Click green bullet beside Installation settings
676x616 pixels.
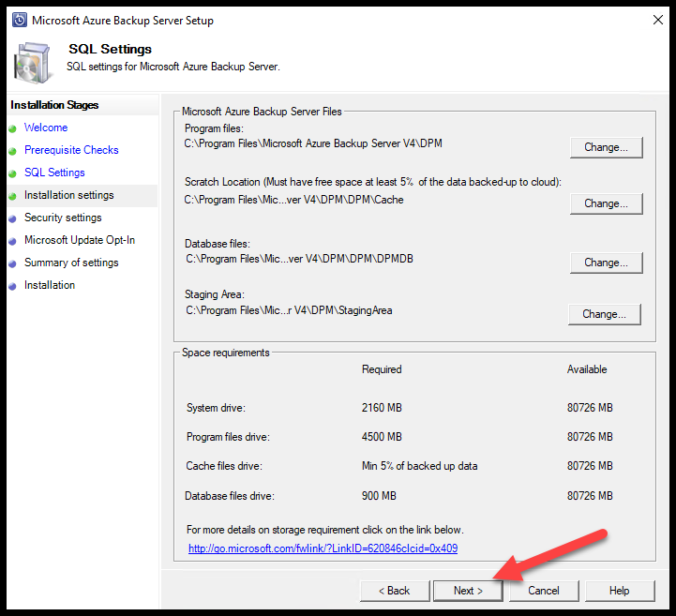point(12,196)
